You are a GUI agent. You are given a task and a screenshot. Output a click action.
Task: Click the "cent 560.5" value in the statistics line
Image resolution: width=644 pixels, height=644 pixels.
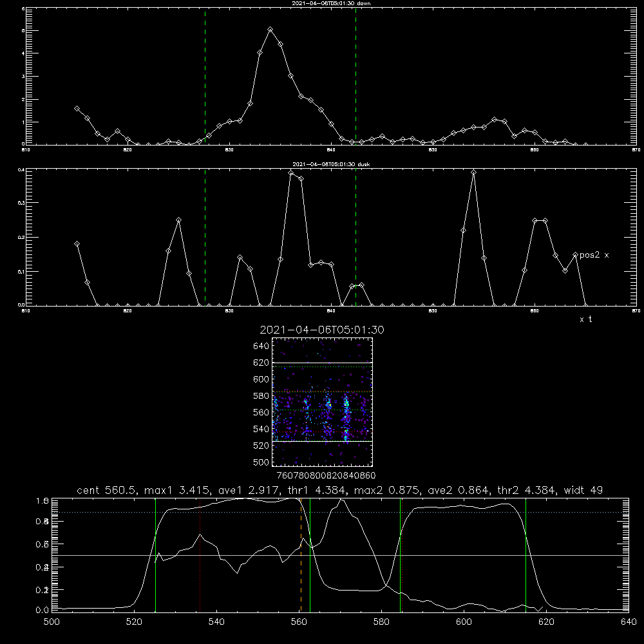pyautogui.click(x=109, y=490)
